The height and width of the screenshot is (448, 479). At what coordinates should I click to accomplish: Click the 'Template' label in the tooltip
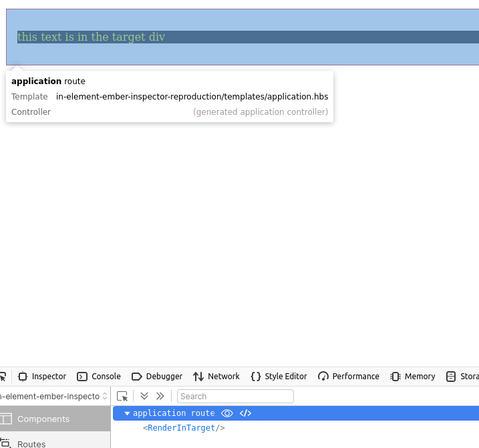(x=29, y=97)
